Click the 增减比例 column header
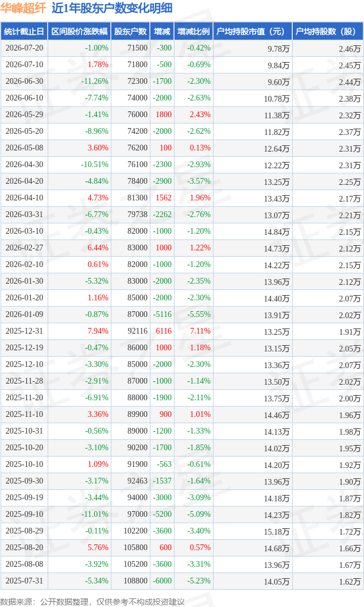Screen dimensions: 364x607 (193, 32)
